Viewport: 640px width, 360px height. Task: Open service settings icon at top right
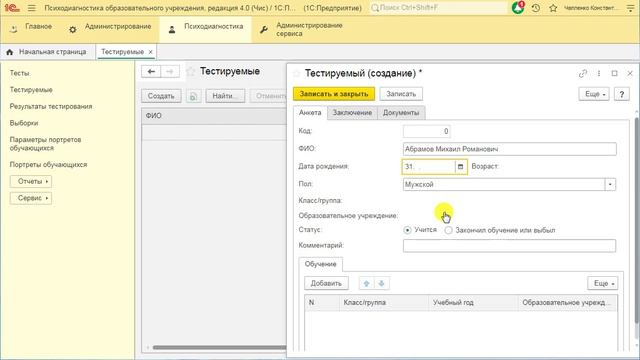(x=631, y=8)
